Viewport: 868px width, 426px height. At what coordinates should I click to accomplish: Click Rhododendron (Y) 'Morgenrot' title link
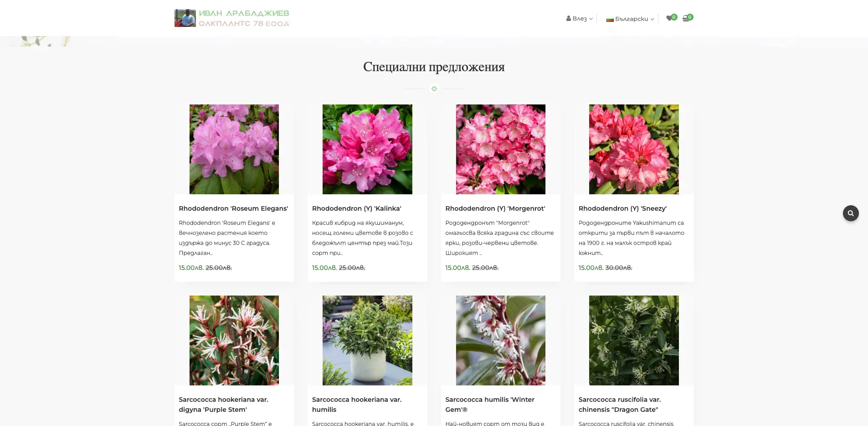click(495, 208)
